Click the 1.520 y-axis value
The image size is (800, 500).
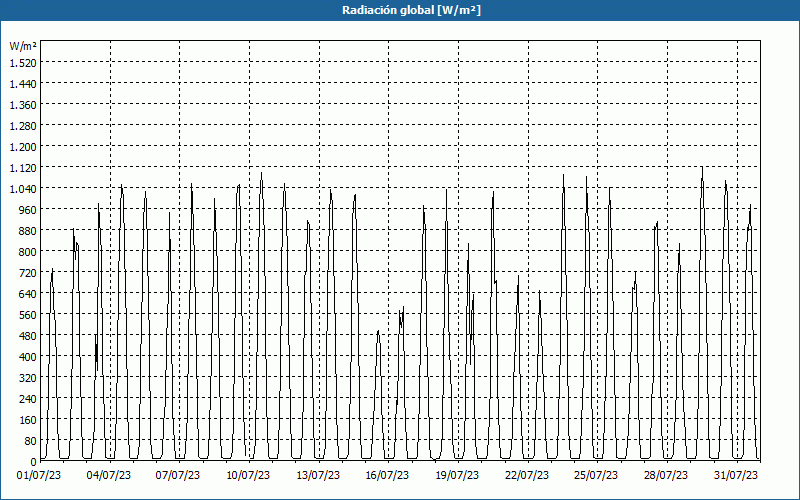click(x=22, y=62)
